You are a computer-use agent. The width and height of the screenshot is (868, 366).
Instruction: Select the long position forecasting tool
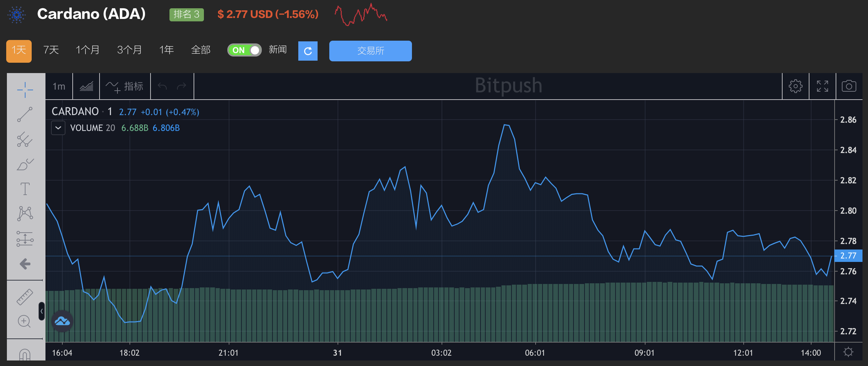(x=25, y=238)
